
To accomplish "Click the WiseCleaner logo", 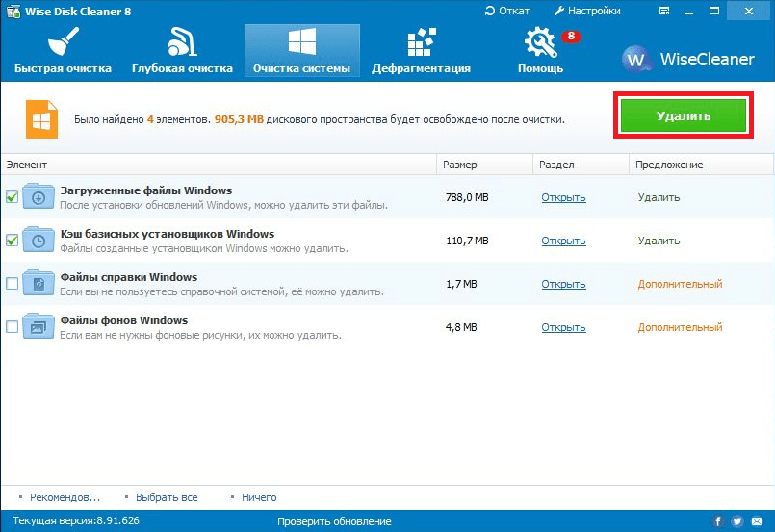I will tap(687, 59).
